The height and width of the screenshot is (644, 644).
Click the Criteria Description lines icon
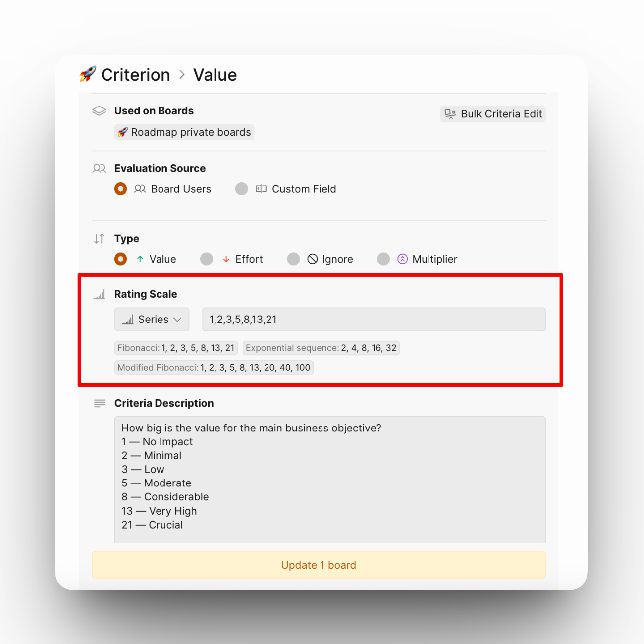tap(99, 403)
